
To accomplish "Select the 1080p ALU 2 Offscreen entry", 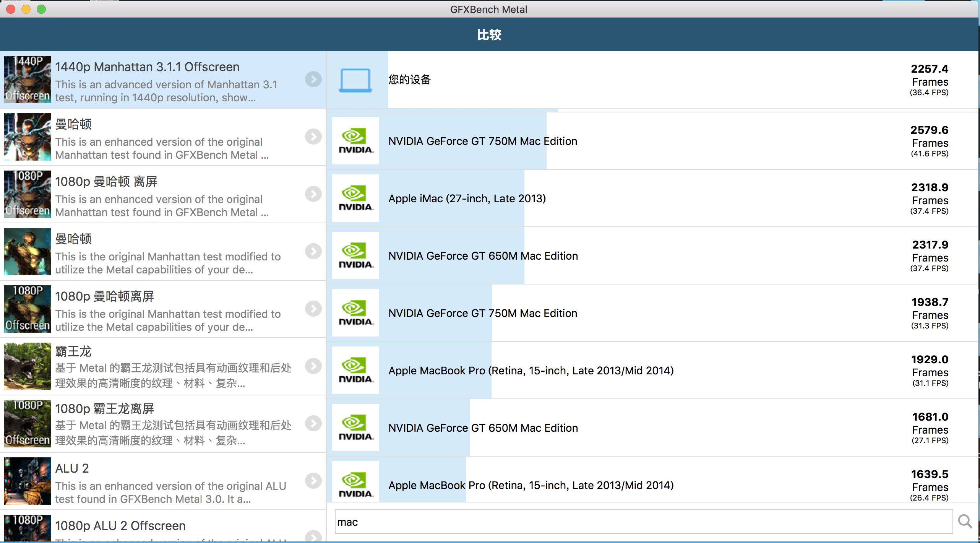I will [163, 526].
